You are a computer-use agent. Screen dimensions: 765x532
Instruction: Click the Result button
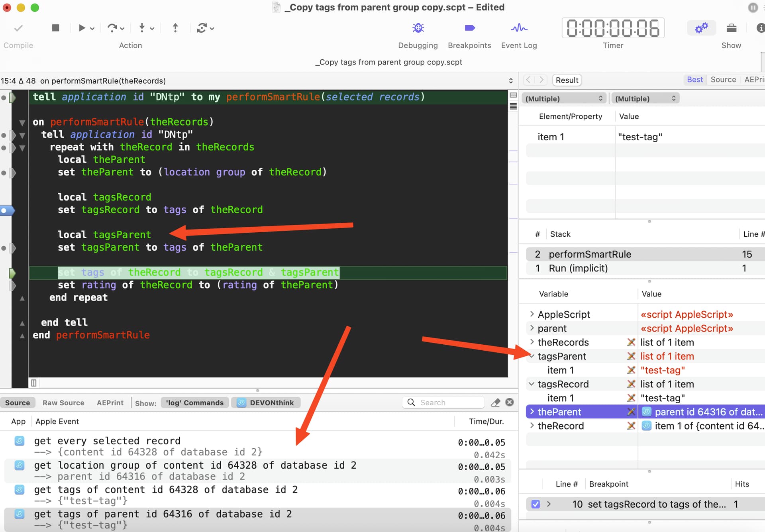pyautogui.click(x=567, y=80)
